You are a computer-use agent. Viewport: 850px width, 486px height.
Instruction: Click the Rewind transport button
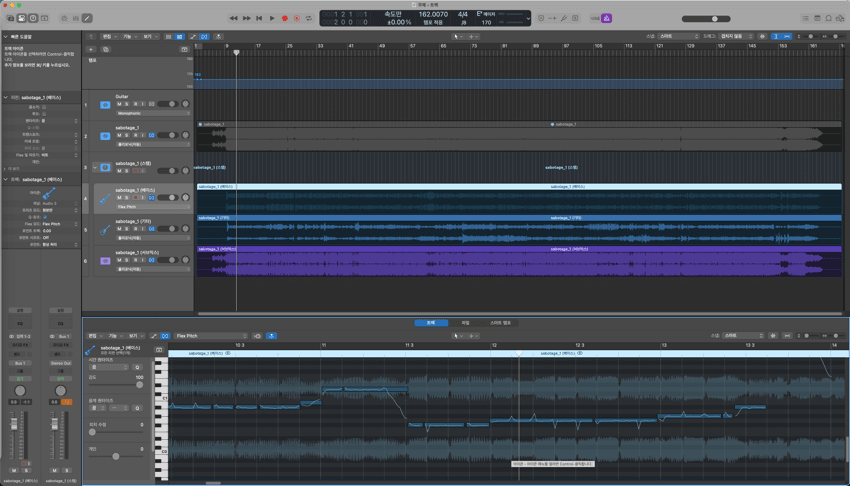[x=234, y=18]
